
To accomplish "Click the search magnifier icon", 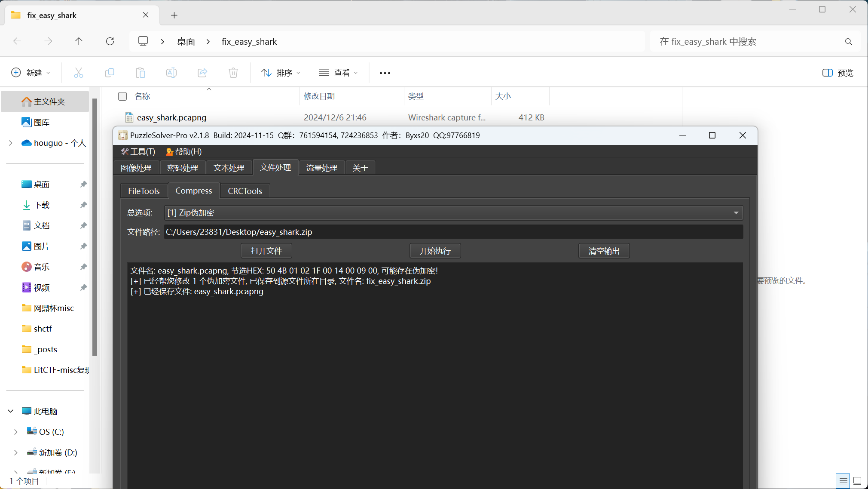I will pos(848,42).
